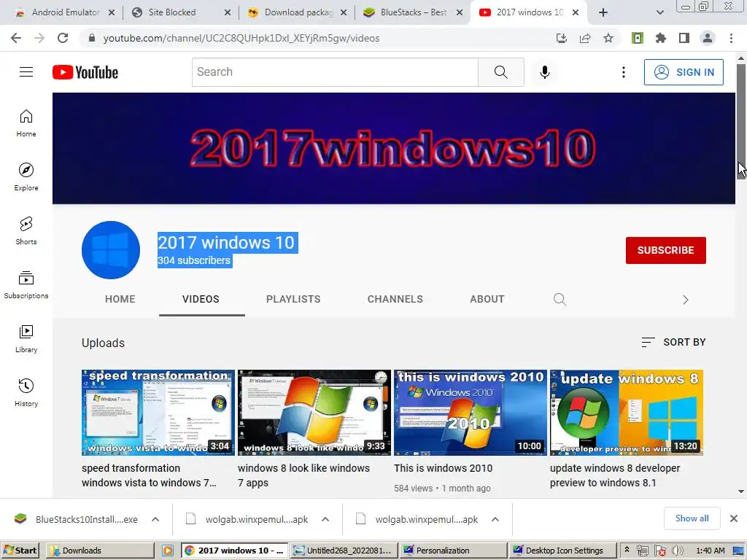Open the channel ABOUT tab

click(487, 299)
